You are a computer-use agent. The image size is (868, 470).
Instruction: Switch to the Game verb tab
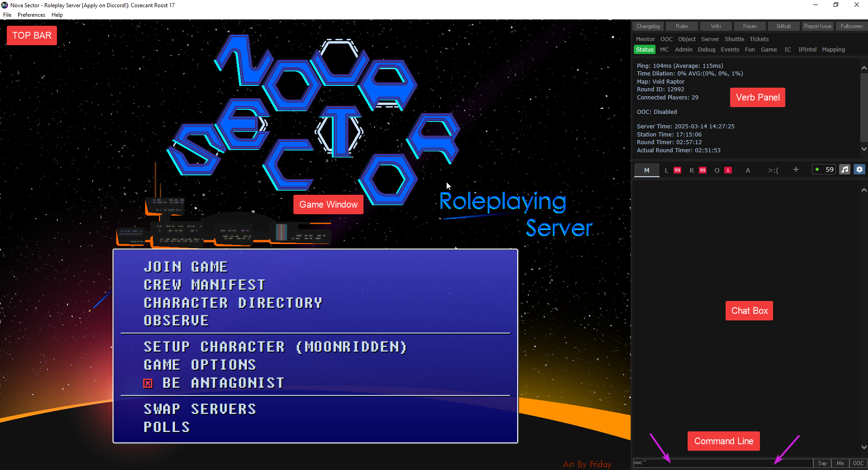[x=769, y=50]
